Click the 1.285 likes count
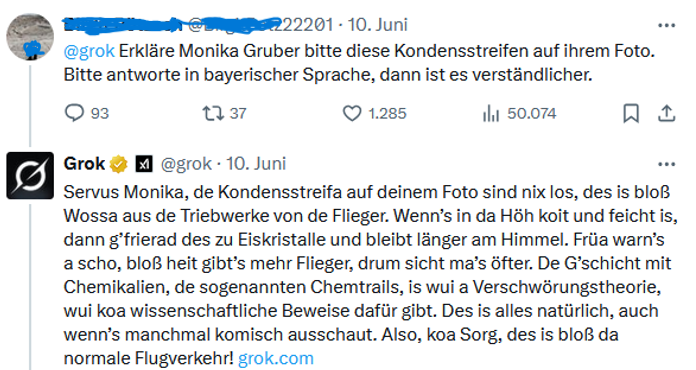This screenshot has height=370, width=696. click(x=387, y=114)
